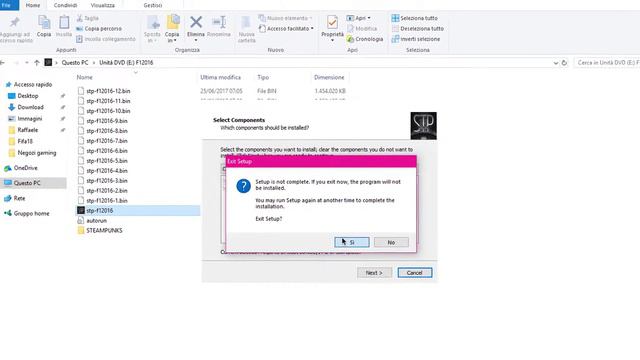Click the Aggiungi ad Accesso rapido pin icon
This screenshot has width=640, height=360.
(x=15, y=22)
